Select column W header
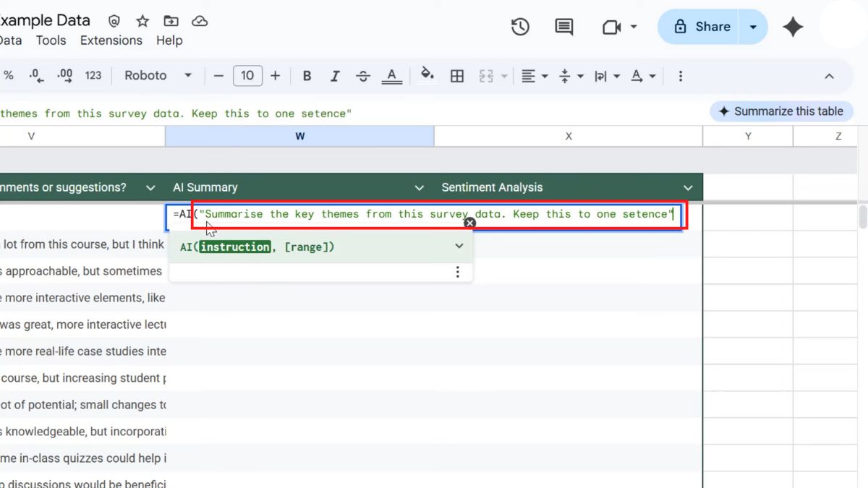Viewport: 868px width, 488px height. click(299, 136)
